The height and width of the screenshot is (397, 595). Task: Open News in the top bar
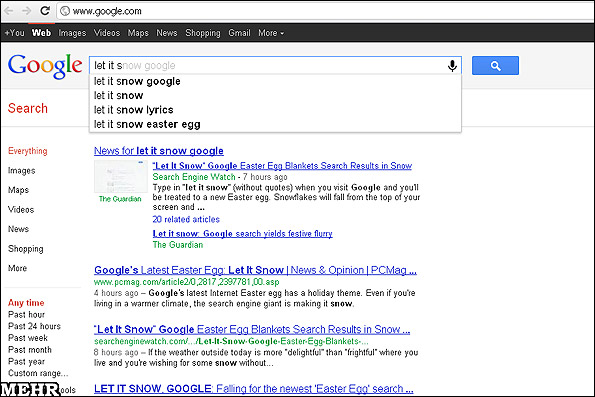pos(167,33)
